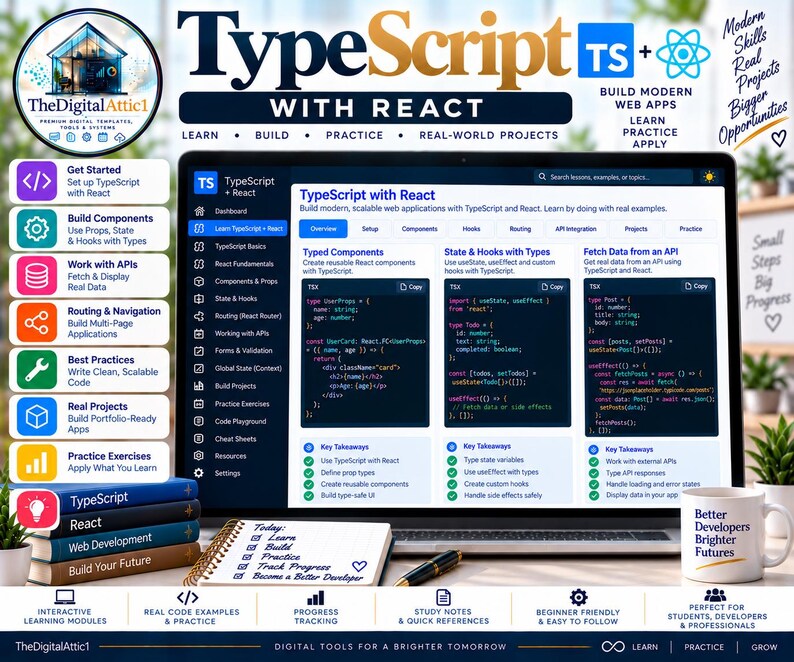Click the yellow Practice Exercises bar chart icon

36,463
